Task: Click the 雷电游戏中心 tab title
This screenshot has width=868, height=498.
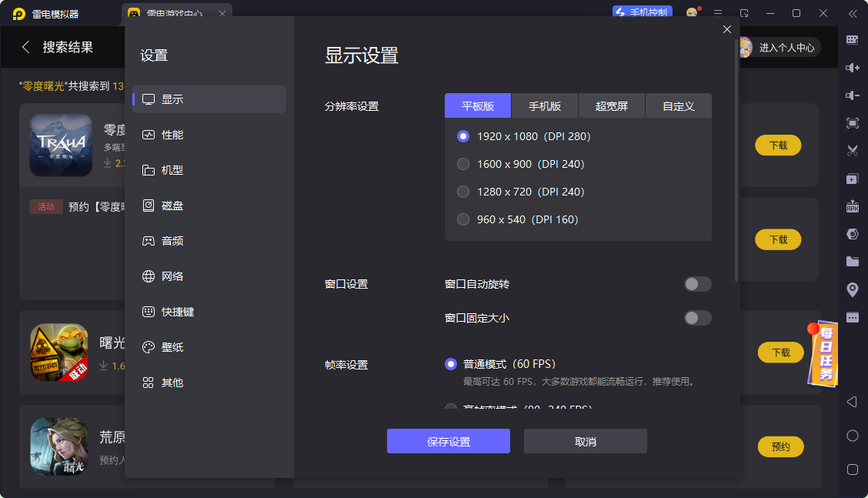Action: coord(175,13)
